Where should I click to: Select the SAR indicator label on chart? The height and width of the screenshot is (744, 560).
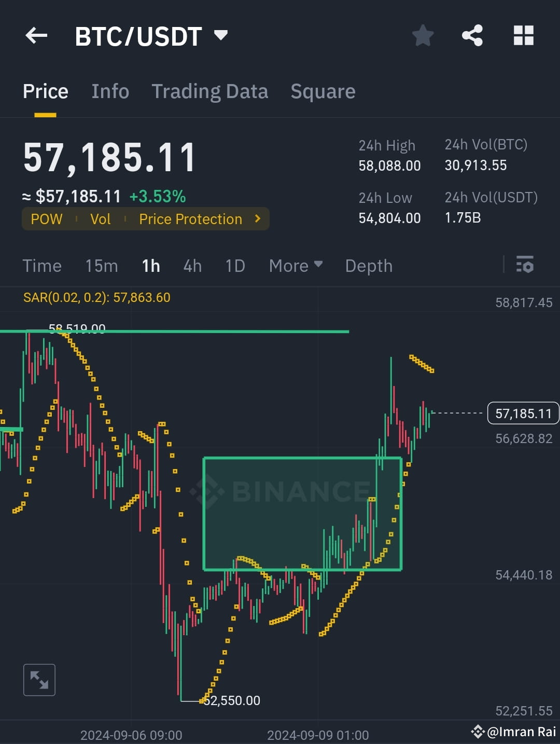click(x=96, y=297)
